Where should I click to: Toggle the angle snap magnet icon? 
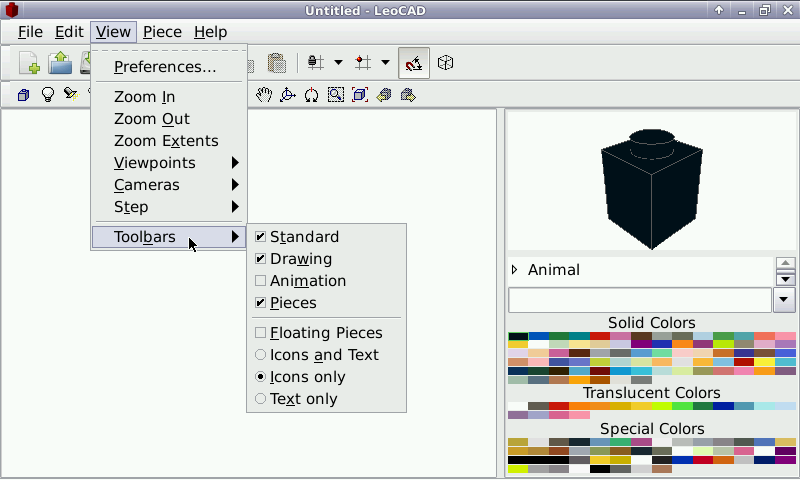[x=414, y=63]
